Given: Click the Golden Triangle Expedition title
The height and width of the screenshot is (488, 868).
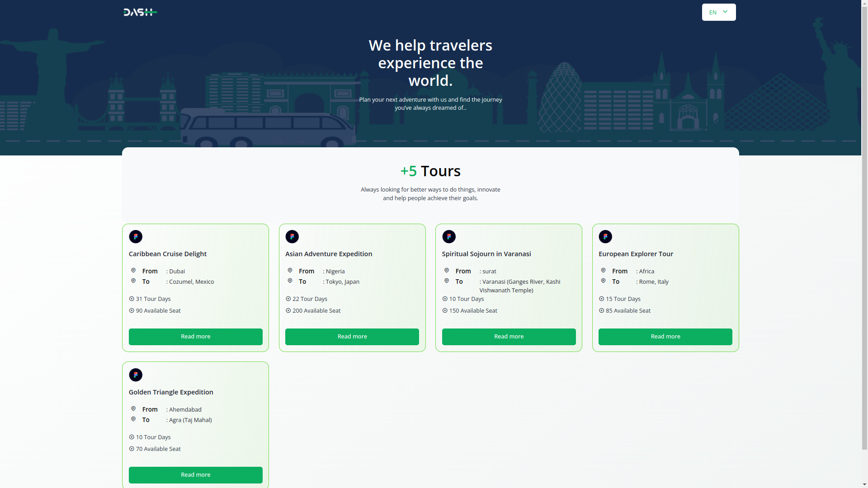Looking at the screenshot, I should pos(171,392).
